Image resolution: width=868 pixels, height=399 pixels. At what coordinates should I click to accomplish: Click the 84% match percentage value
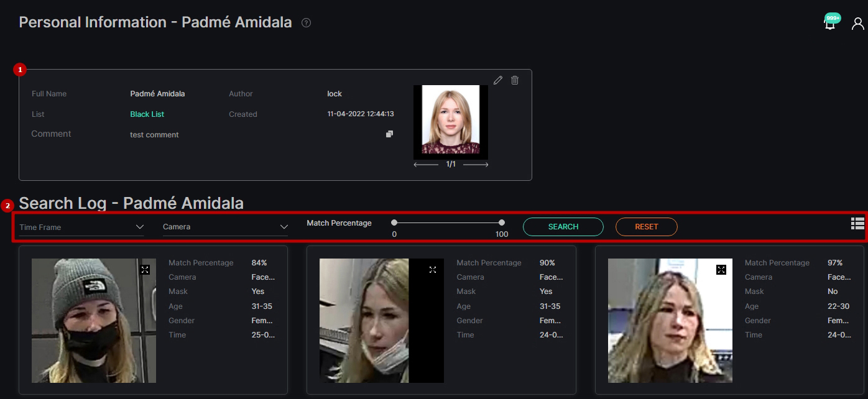coord(259,263)
